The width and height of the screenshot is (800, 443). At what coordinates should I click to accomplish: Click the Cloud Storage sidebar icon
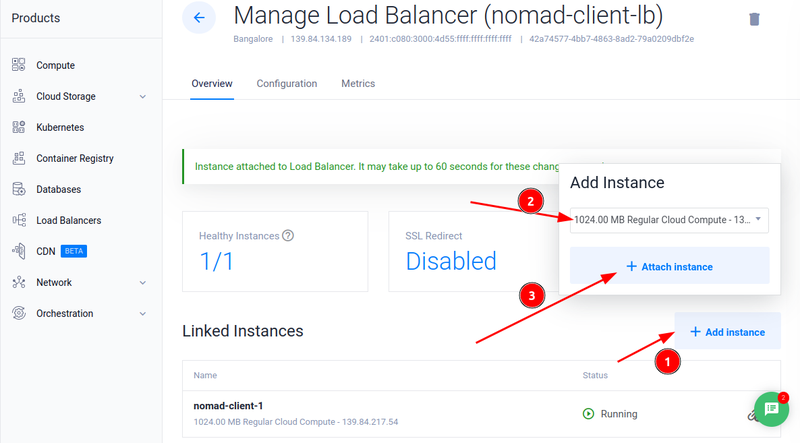19,96
